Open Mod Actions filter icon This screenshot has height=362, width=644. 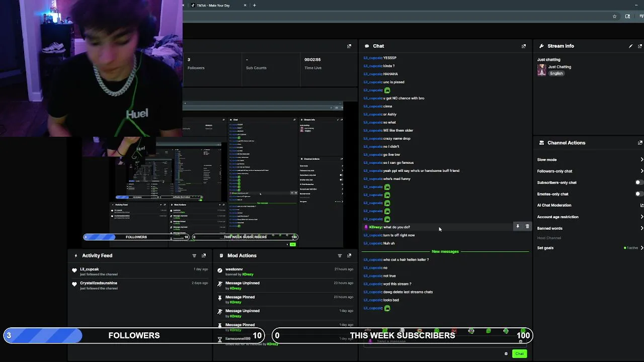point(340,255)
